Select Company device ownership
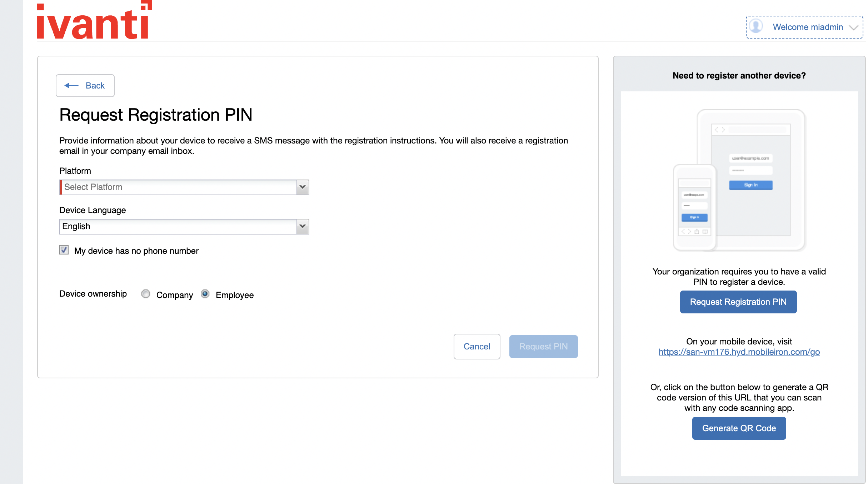This screenshot has width=868, height=484. point(146,294)
